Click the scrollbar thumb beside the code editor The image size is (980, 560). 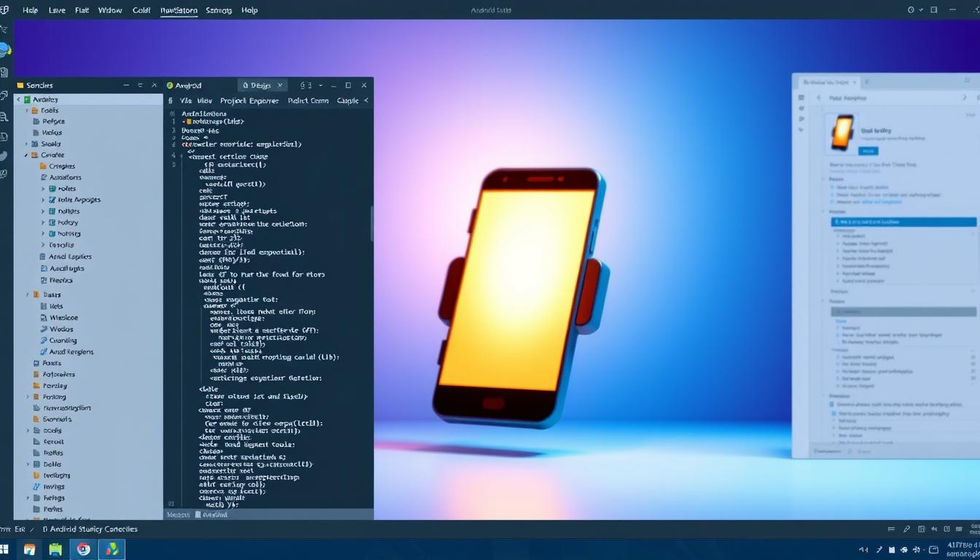click(x=372, y=224)
